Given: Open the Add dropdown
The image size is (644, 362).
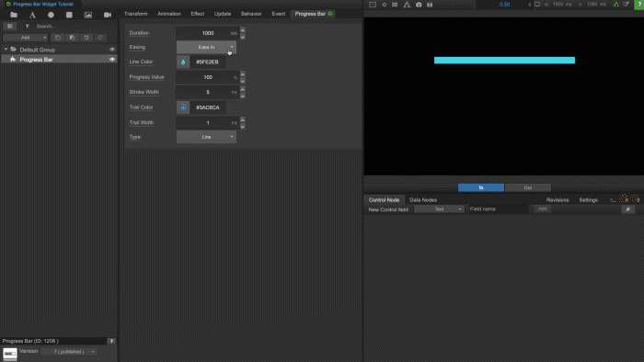Looking at the screenshot, I should 26,38.
